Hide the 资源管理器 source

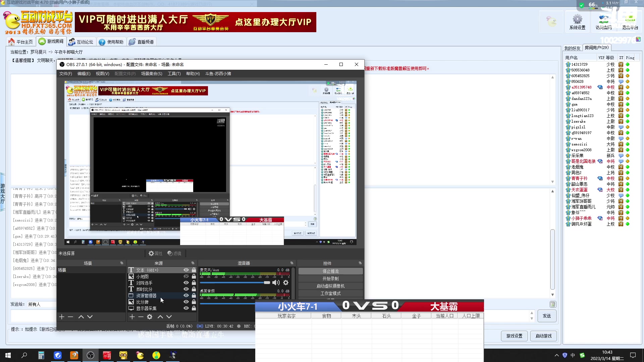(x=186, y=296)
